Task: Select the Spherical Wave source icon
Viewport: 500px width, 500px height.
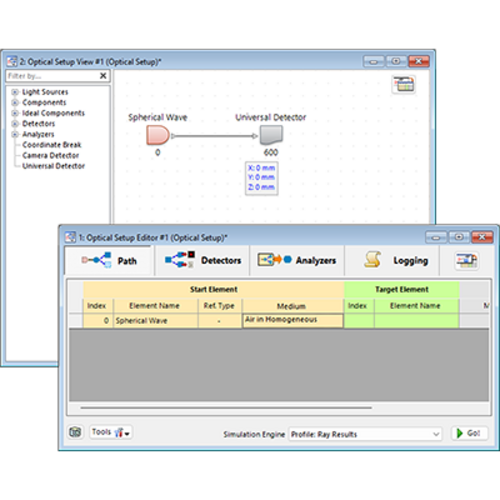Action: click(x=158, y=135)
